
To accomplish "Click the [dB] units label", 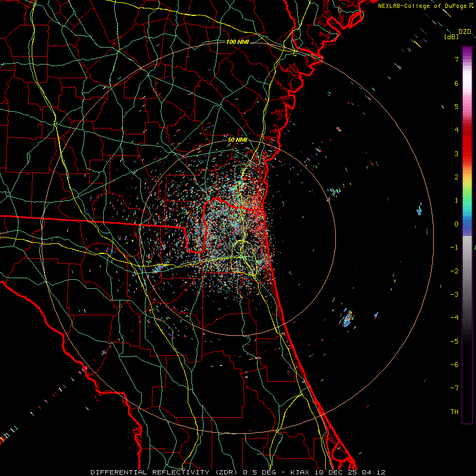I will click(451, 36).
